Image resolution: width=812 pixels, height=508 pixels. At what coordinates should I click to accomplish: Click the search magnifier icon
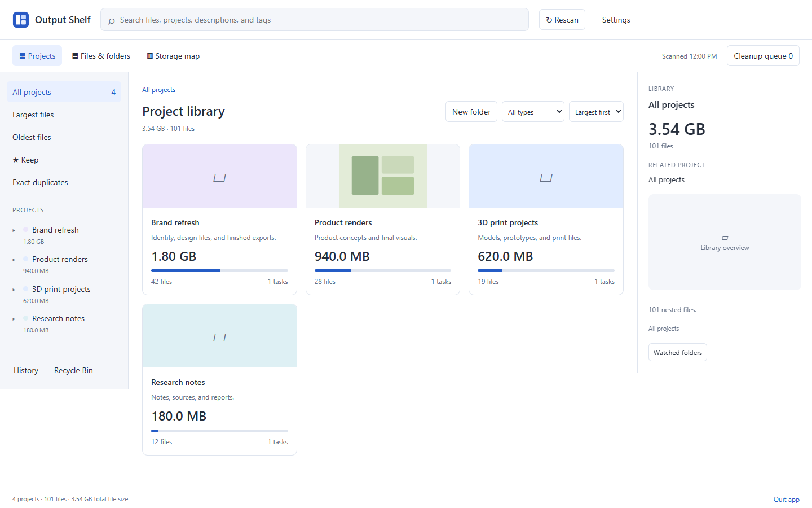[112, 20]
